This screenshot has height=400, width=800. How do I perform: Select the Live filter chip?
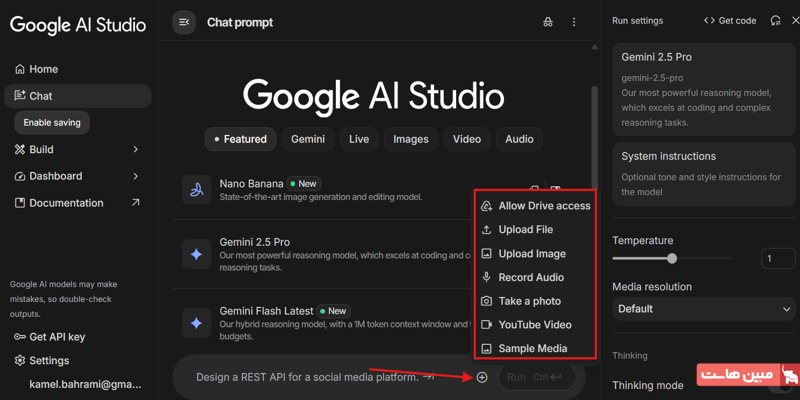(x=359, y=139)
